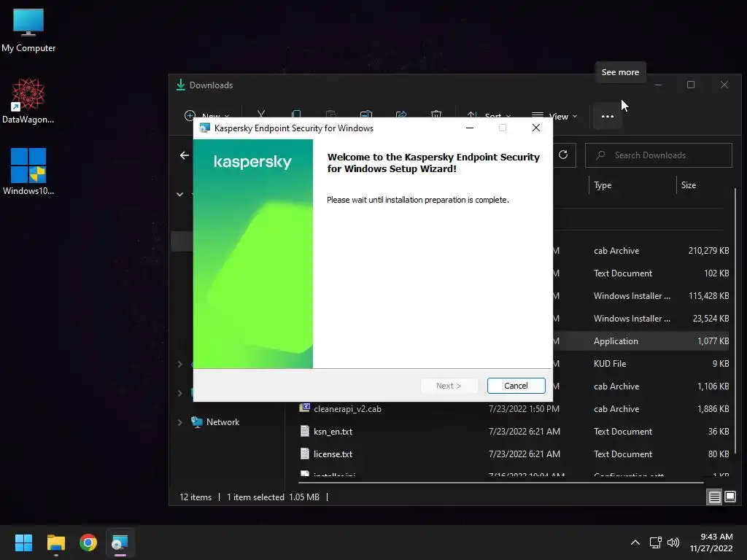
Task: Close the Kaspersky setup dialog
Action: 536,128
